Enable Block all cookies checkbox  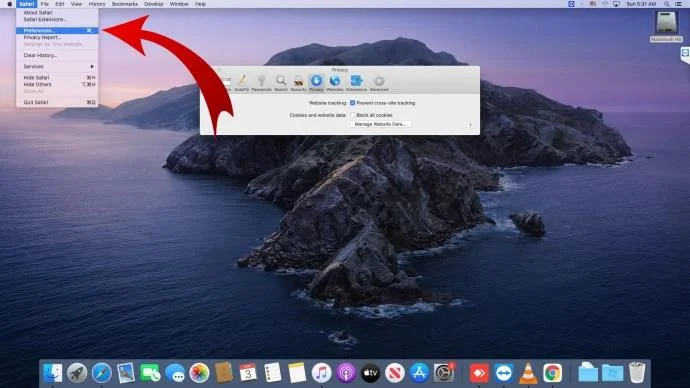(x=352, y=115)
